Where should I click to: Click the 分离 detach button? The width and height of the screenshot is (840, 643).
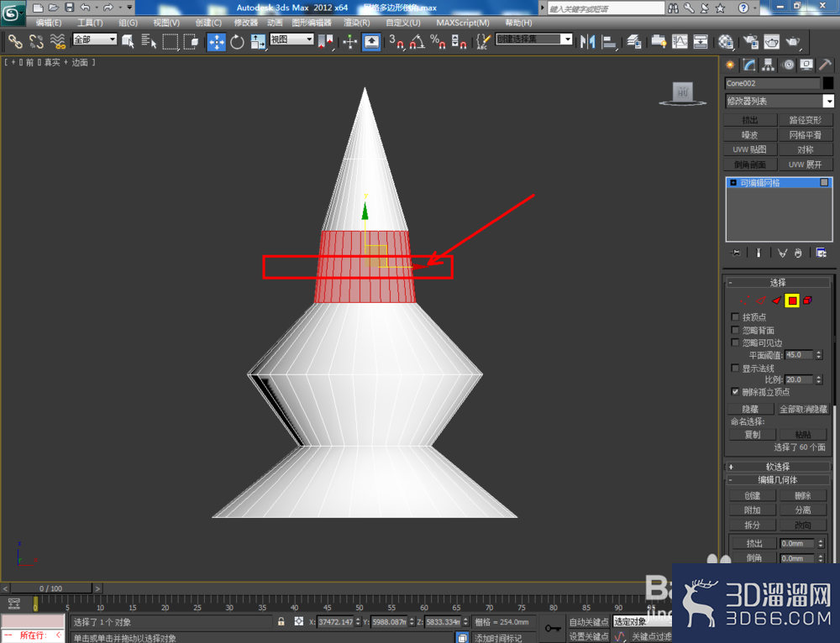click(x=802, y=510)
